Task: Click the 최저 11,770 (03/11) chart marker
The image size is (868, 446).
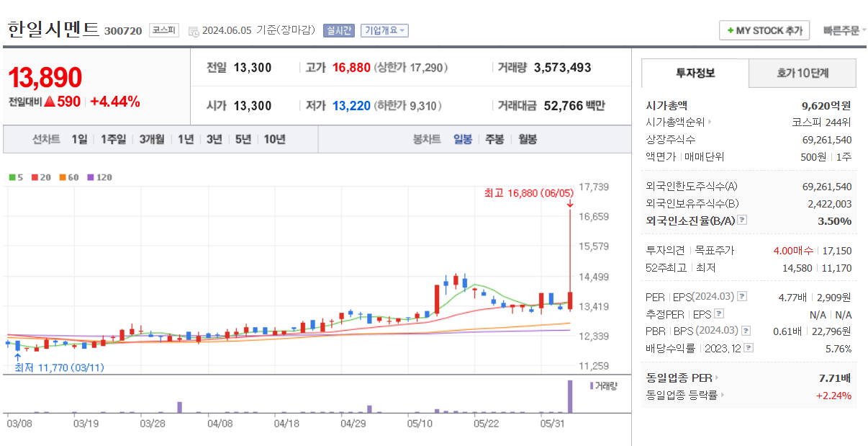Action: [59, 367]
